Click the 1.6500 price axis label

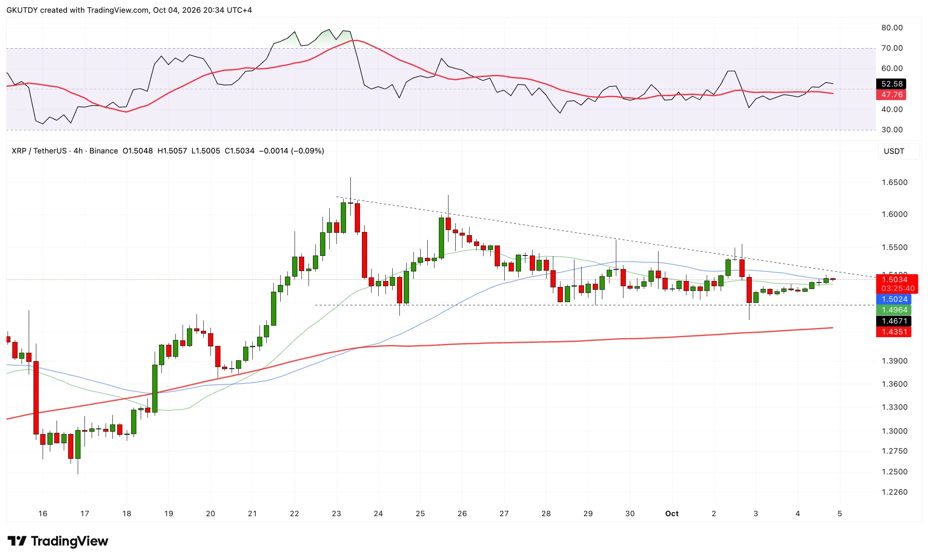click(895, 182)
